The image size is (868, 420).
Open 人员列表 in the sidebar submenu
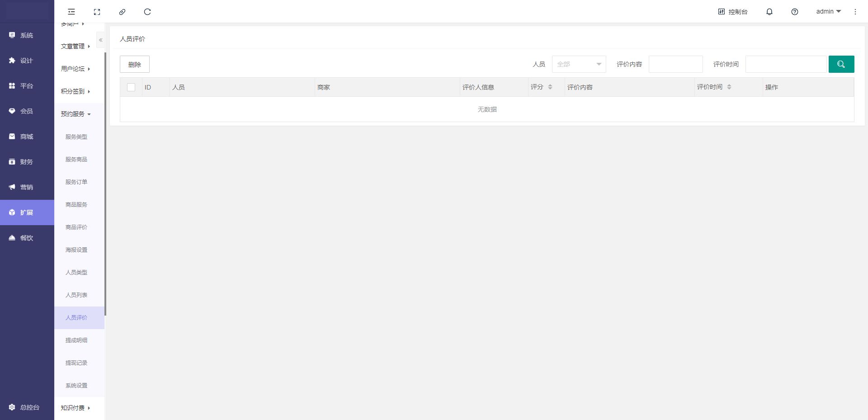click(76, 295)
